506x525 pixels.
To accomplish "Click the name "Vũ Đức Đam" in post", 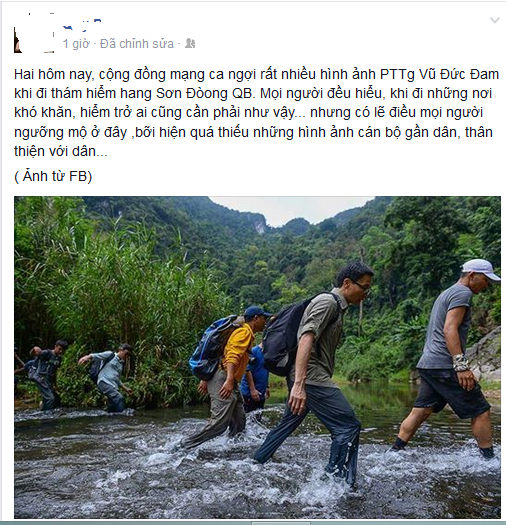I will pos(459,74).
